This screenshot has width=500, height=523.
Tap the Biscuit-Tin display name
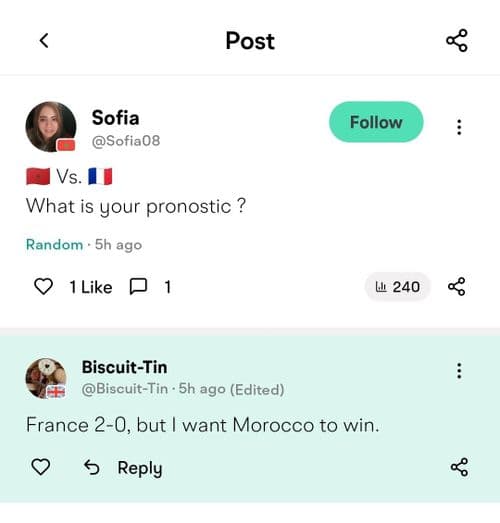(x=124, y=367)
